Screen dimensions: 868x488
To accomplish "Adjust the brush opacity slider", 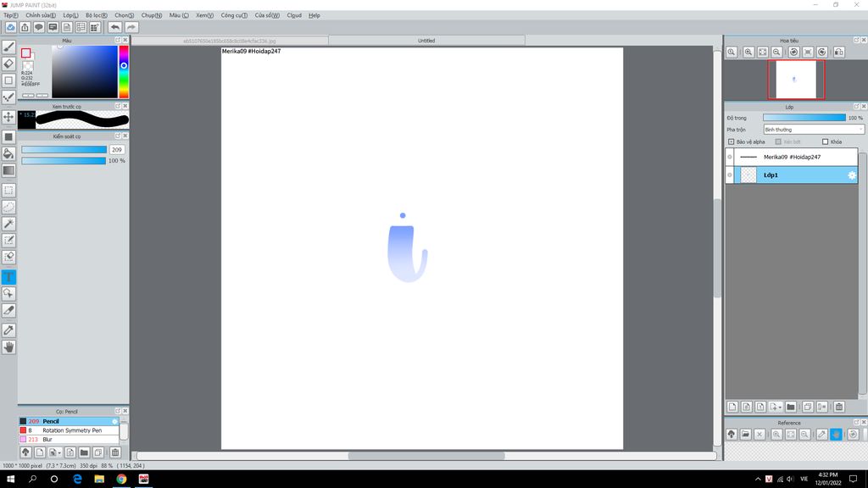I will click(64, 161).
